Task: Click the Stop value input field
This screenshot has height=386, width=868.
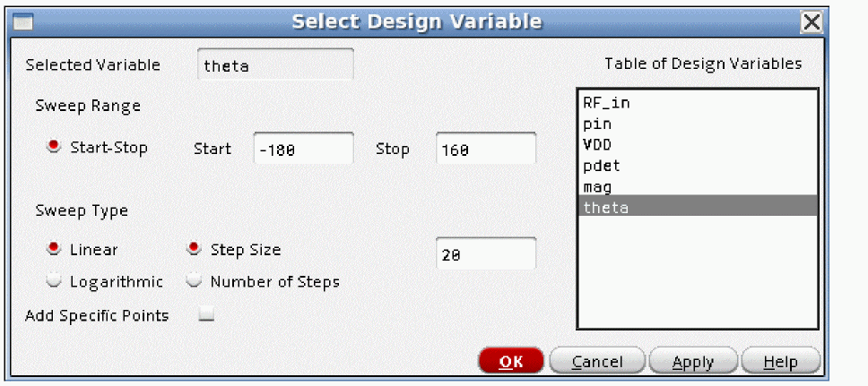Action: [485, 150]
